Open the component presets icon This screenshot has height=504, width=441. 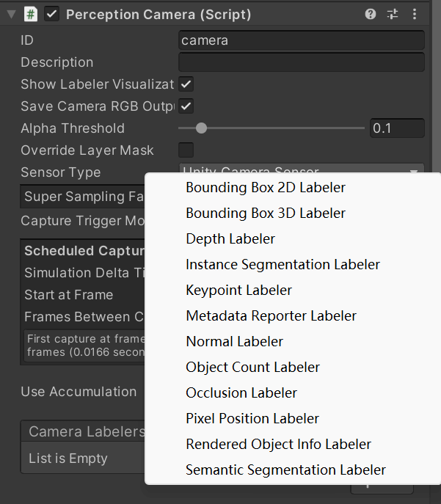coord(393,14)
